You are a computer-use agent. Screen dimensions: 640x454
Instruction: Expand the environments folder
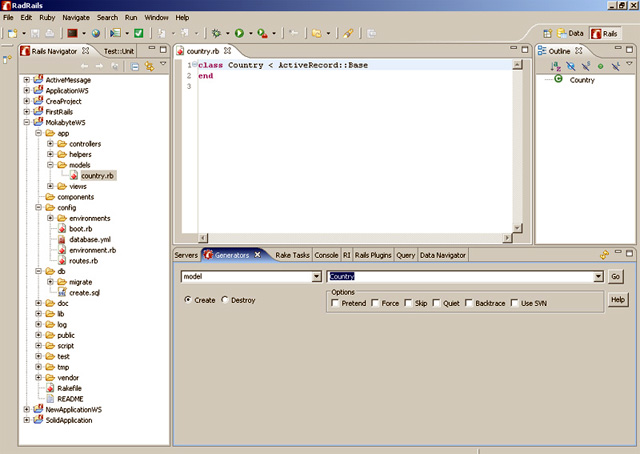coord(50,218)
